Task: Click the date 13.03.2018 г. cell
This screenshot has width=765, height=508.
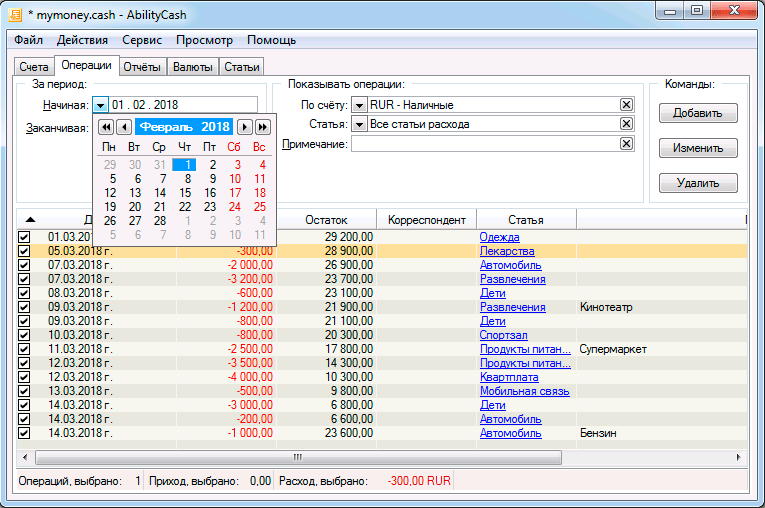Action: tap(80, 391)
